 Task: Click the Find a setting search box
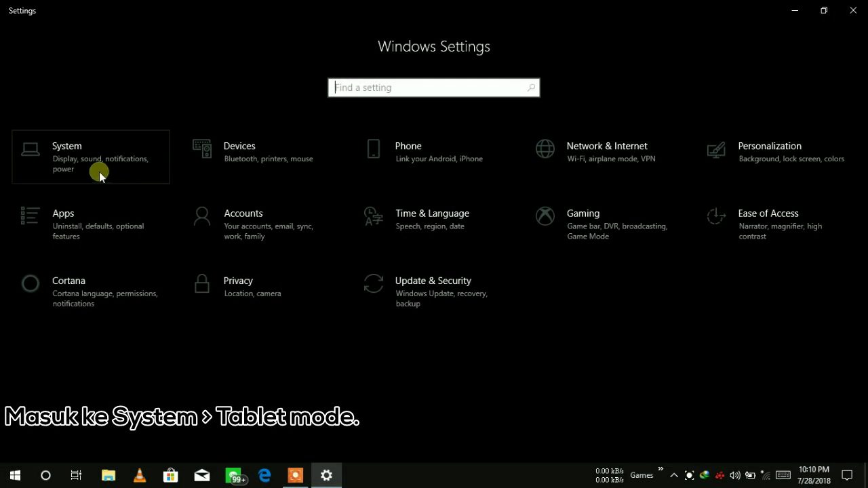tap(434, 87)
